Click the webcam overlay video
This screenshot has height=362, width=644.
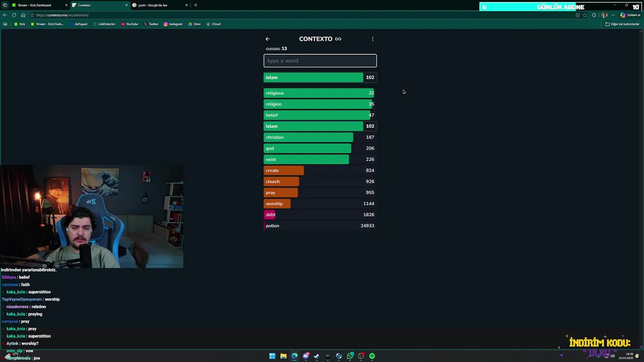(92, 216)
